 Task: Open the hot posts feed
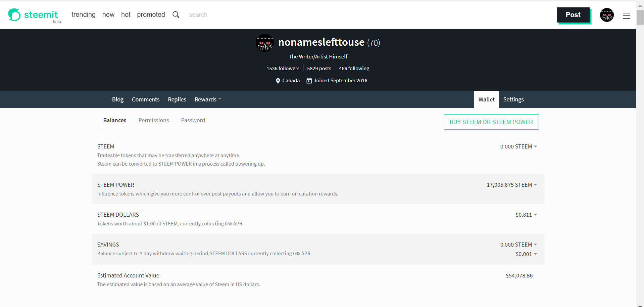coord(126,14)
